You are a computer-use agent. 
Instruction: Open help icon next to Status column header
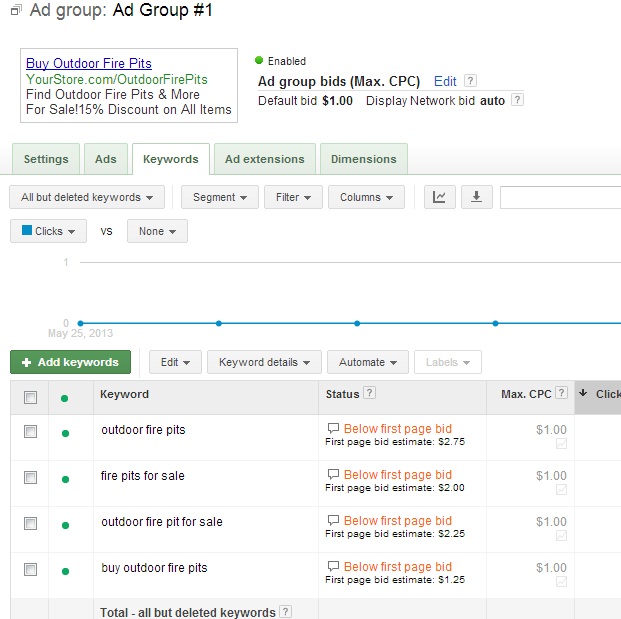click(370, 393)
